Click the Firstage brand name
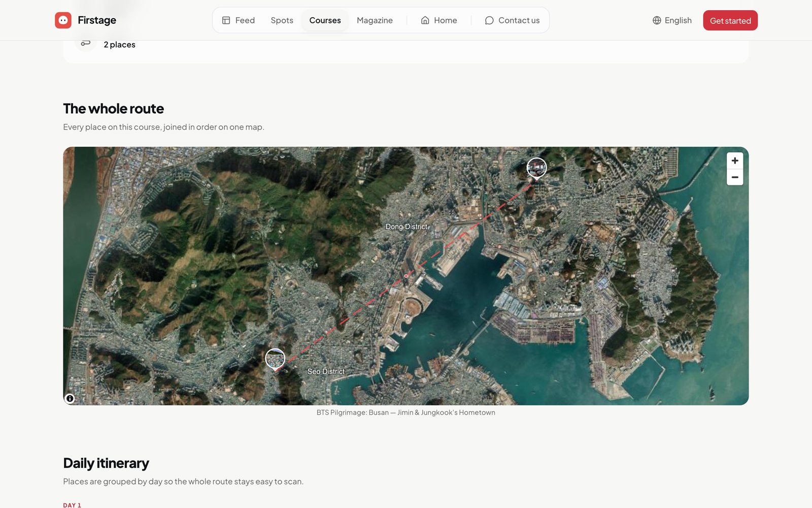The image size is (812, 508). (x=97, y=20)
